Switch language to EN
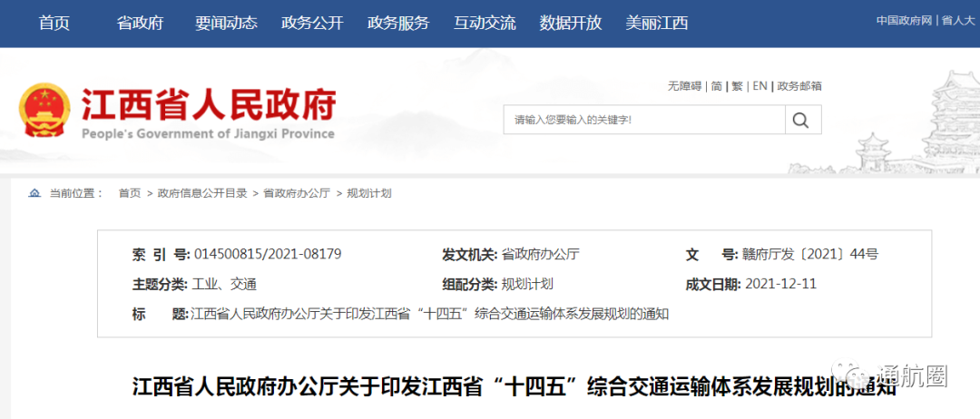Image resolution: width=980 pixels, height=419 pixels. (760, 86)
